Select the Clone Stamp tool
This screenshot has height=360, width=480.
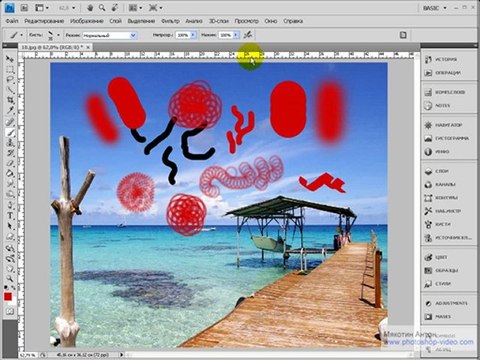(x=10, y=143)
